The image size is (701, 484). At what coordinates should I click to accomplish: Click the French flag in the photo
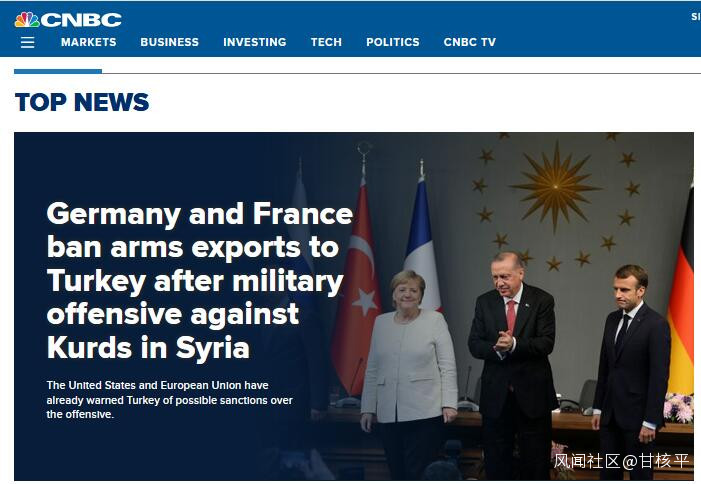click(422, 241)
